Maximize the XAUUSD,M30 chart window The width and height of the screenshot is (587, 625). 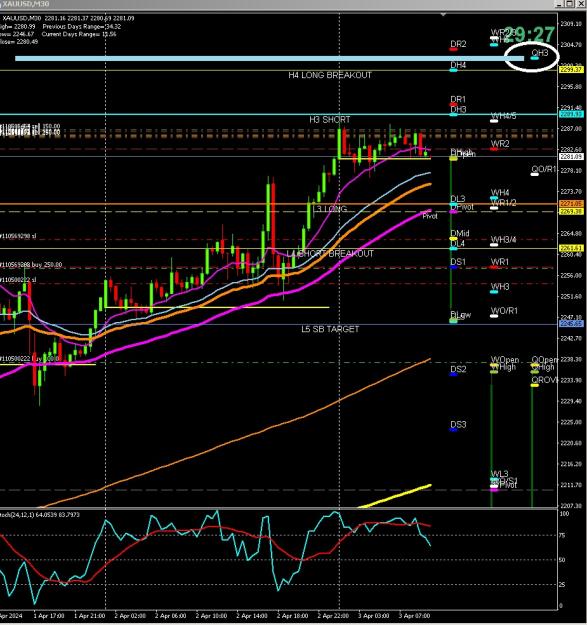(569, 4)
